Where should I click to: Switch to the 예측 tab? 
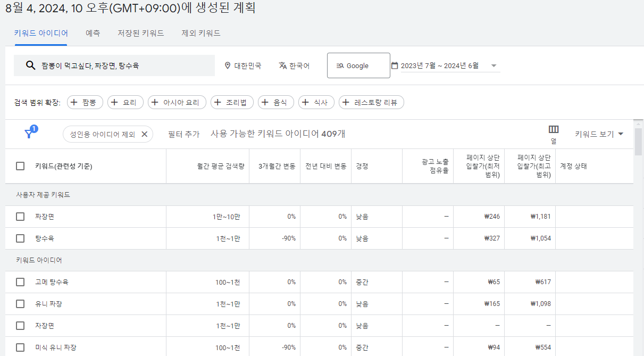pyautogui.click(x=93, y=33)
